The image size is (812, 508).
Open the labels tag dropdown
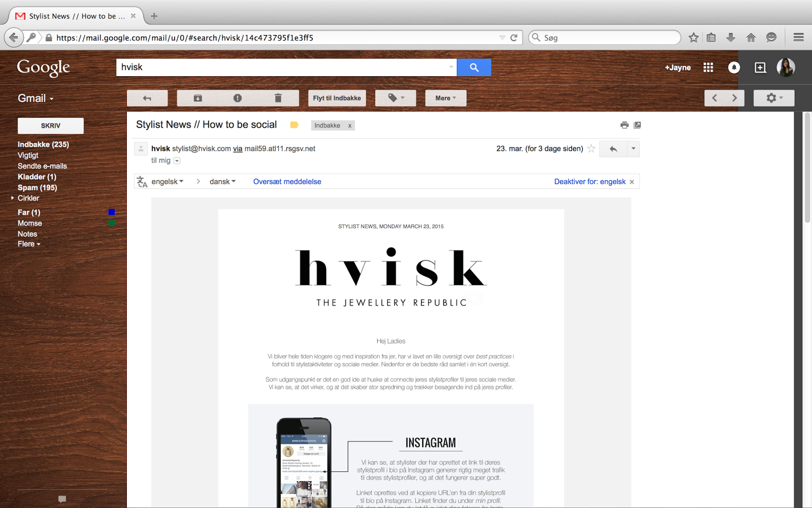coord(396,98)
